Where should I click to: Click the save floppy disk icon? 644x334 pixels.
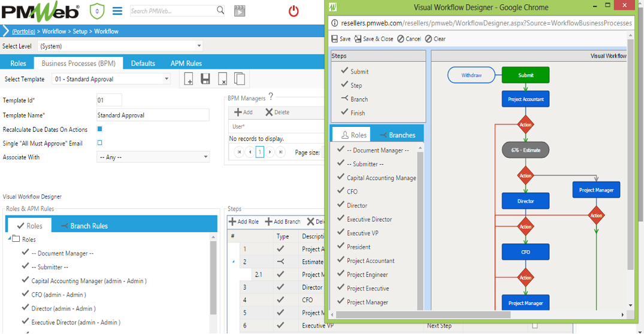205,78
